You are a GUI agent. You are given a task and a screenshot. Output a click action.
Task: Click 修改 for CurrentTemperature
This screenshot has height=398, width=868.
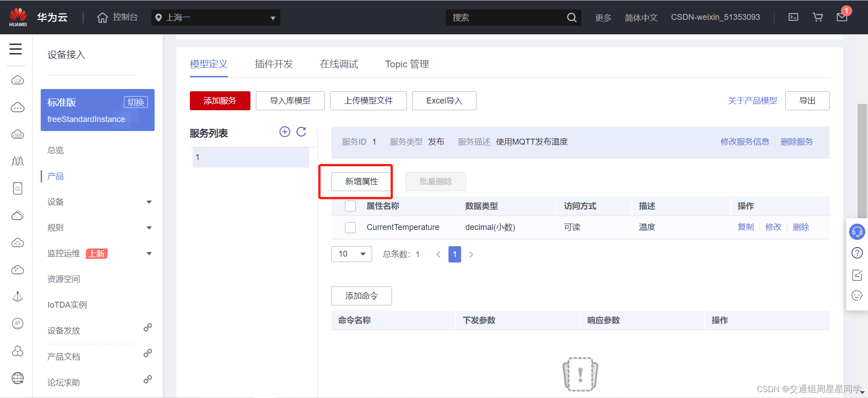[774, 227]
